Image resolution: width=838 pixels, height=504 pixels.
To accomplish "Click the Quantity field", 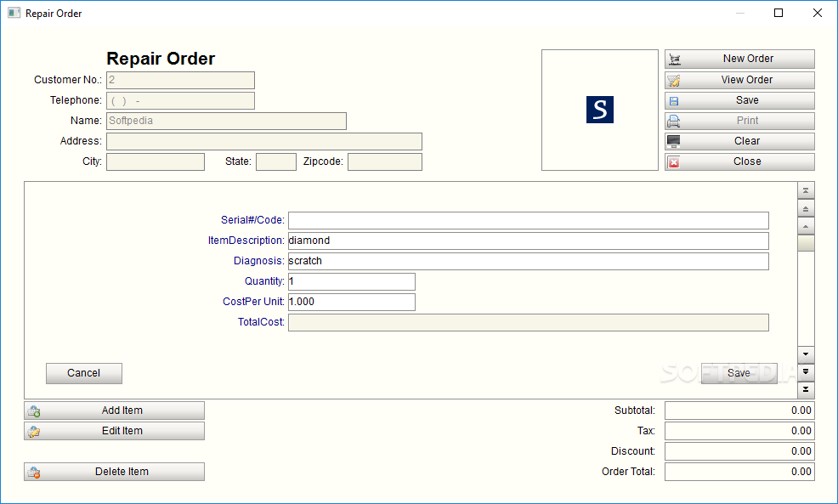I will (352, 281).
